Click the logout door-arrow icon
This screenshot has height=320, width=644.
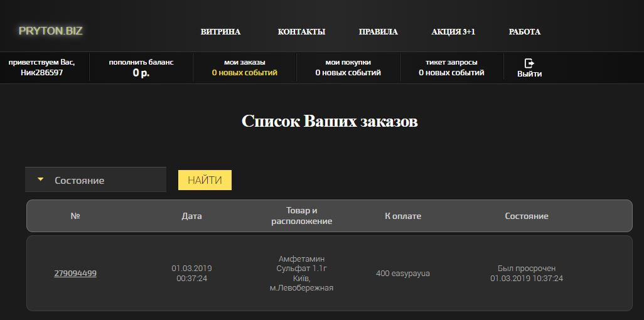point(529,63)
